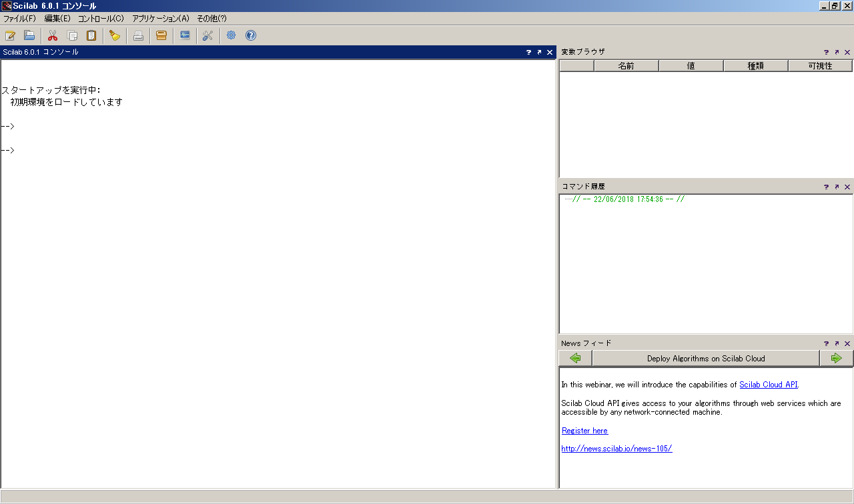Restore down the Scilab main window
The width and height of the screenshot is (854, 504).
click(x=835, y=5)
